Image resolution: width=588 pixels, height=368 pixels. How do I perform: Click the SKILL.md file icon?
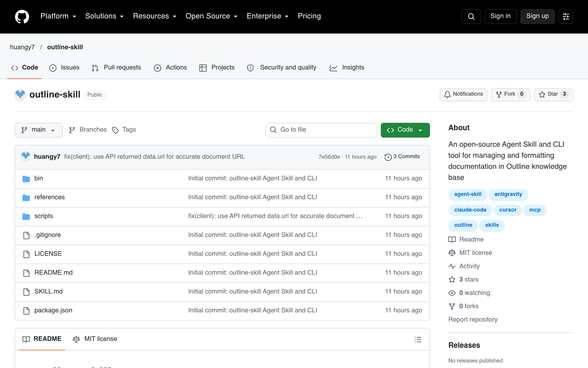(x=26, y=292)
